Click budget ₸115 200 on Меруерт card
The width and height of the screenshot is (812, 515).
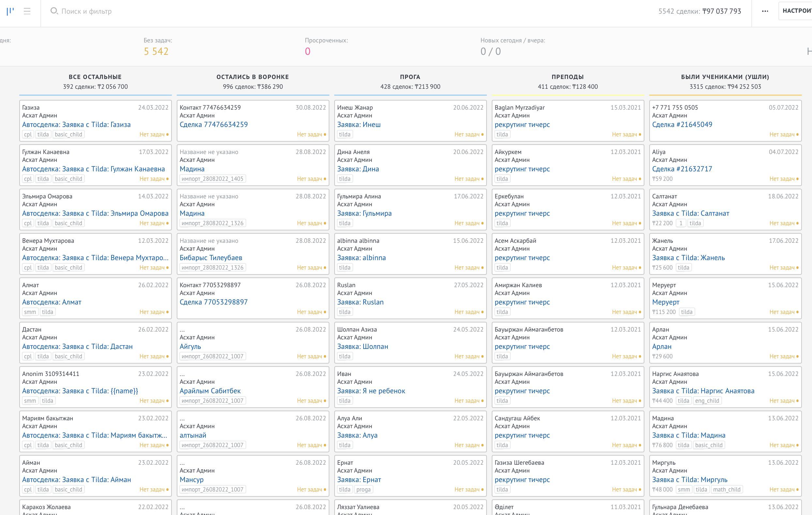tap(664, 312)
